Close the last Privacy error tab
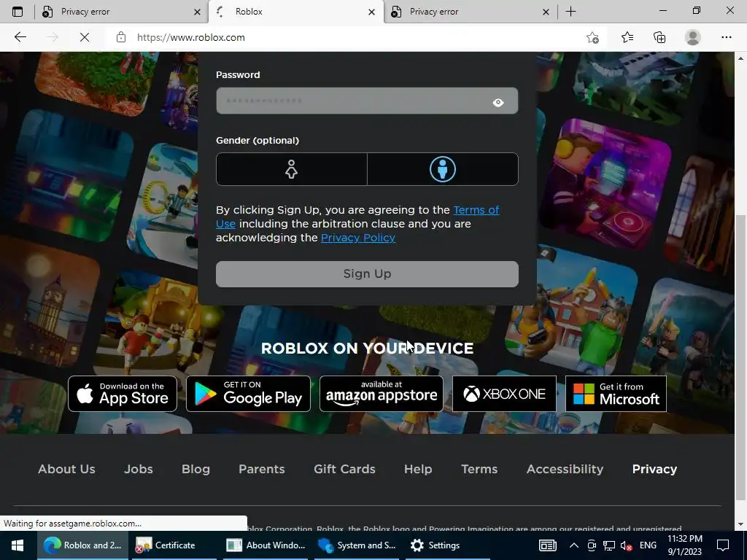Image resolution: width=747 pixels, height=560 pixels. (x=546, y=12)
